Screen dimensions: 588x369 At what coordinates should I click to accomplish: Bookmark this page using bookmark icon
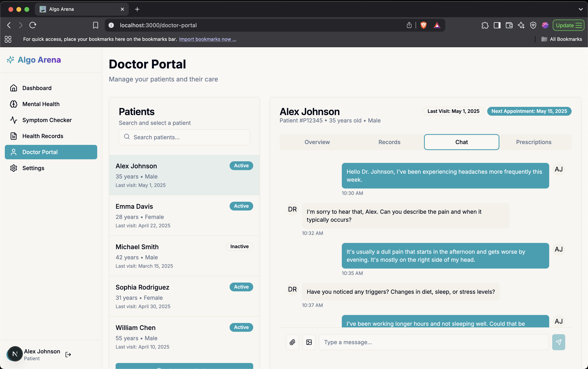(96, 25)
